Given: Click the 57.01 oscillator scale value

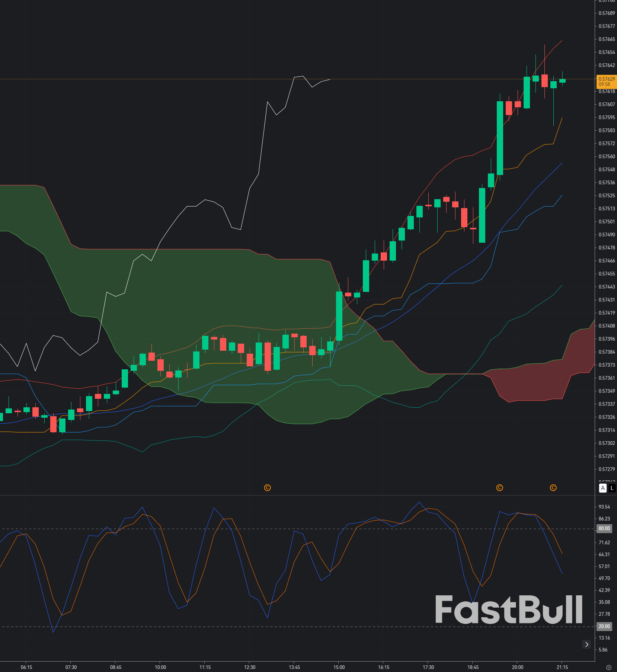Looking at the screenshot, I should [604, 566].
